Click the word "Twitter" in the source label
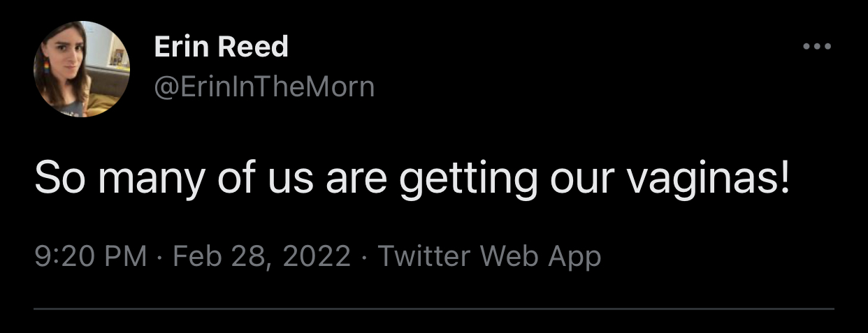The image size is (868, 333). pyautogui.click(x=424, y=257)
